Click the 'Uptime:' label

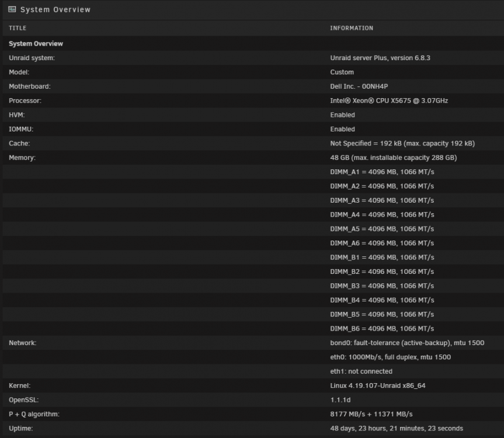click(x=21, y=428)
